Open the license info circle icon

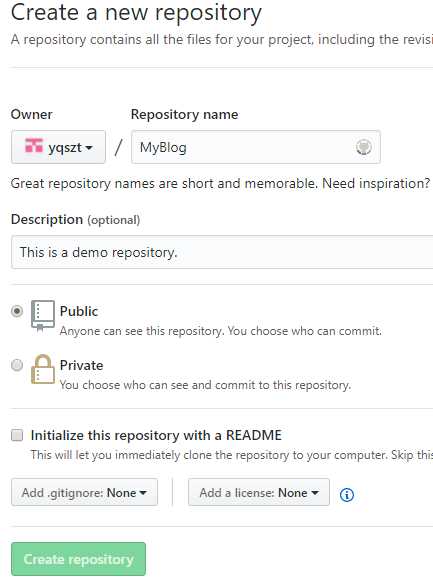(347, 495)
